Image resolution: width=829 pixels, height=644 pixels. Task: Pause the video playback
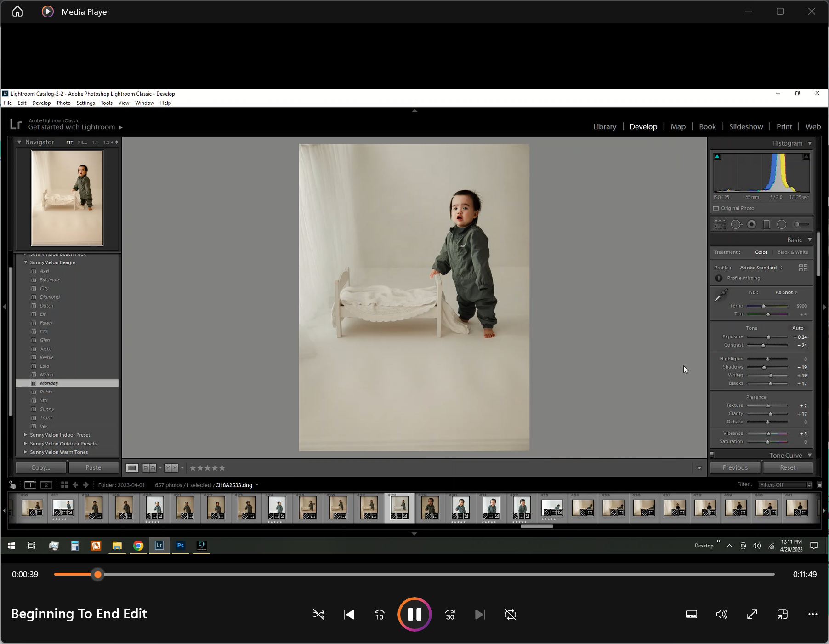[x=414, y=615]
